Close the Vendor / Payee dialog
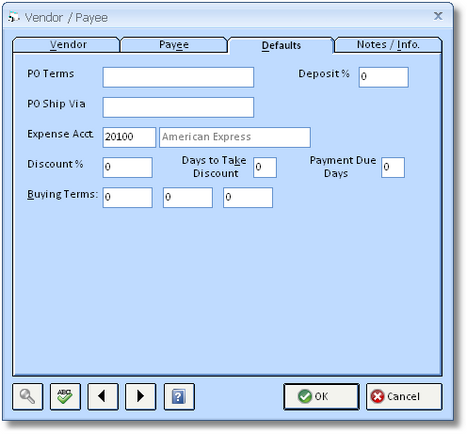 [x=438, y=16]
